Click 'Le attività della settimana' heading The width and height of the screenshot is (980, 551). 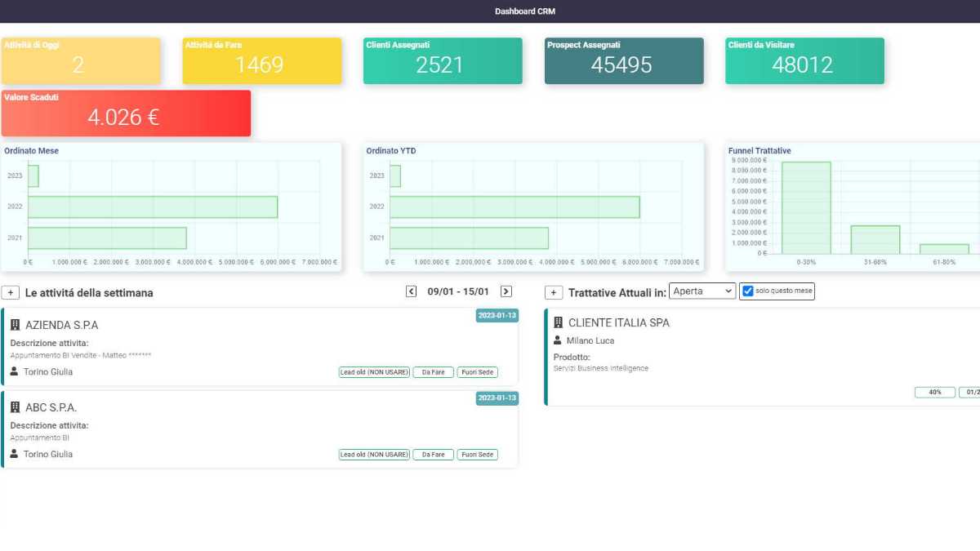pos(89,292)
